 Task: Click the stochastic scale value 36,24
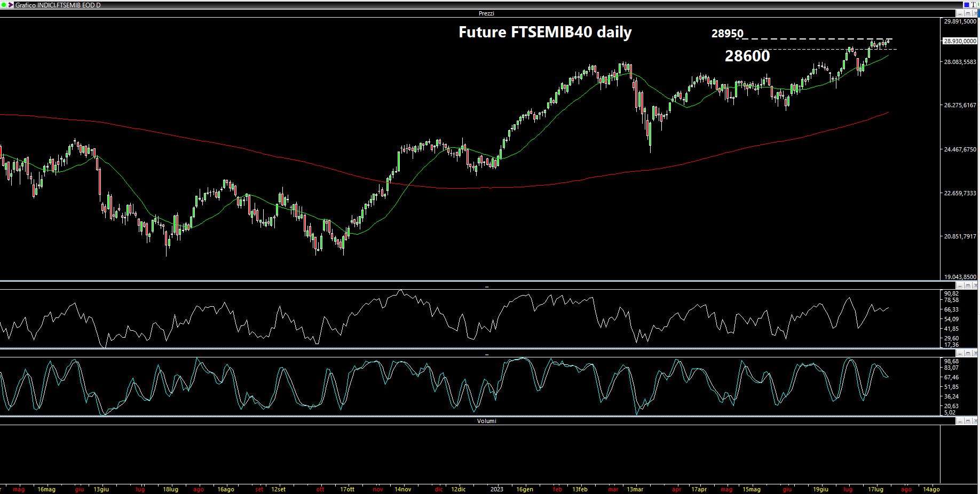[951, 396]
